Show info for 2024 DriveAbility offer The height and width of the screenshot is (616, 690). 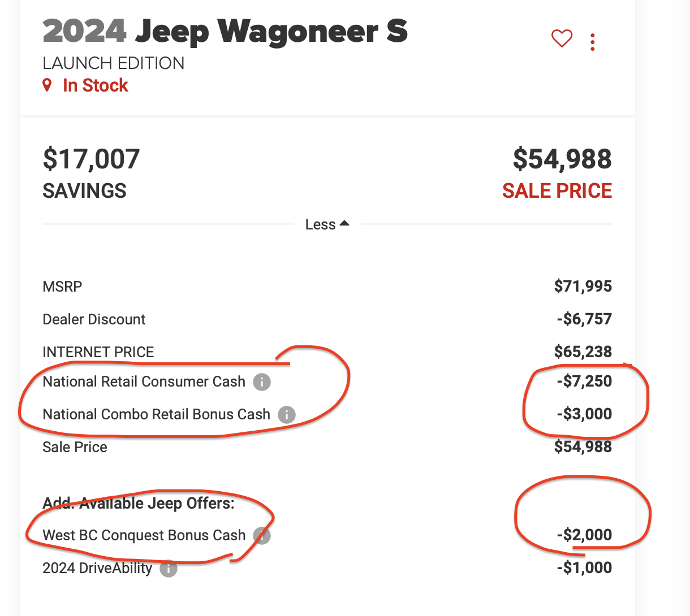(x=168, y=568)
